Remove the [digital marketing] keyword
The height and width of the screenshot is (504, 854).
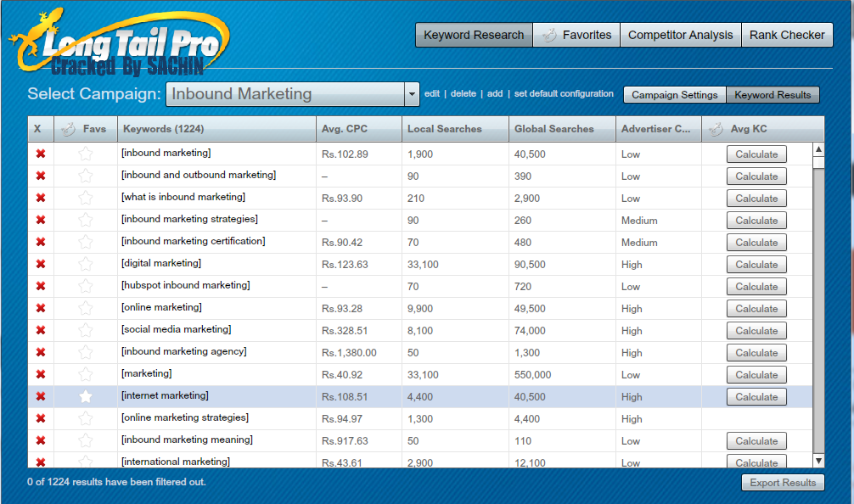point(40,264)
